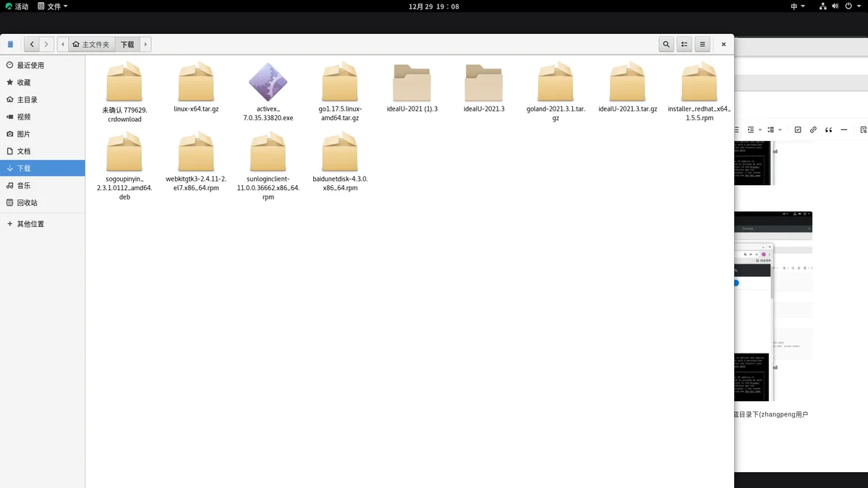868x488 pixels.
Task: Open 音乐 folder in sidebar
Action: [43, 185]
